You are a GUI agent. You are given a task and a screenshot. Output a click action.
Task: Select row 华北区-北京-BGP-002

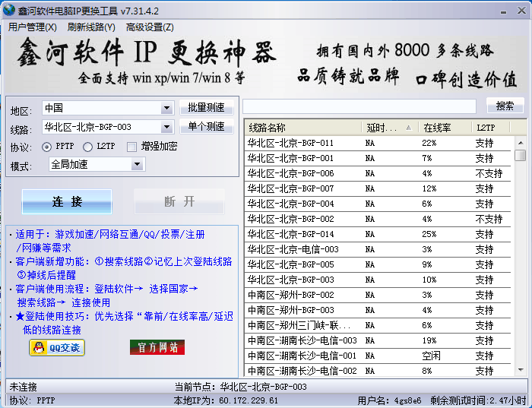378,219
